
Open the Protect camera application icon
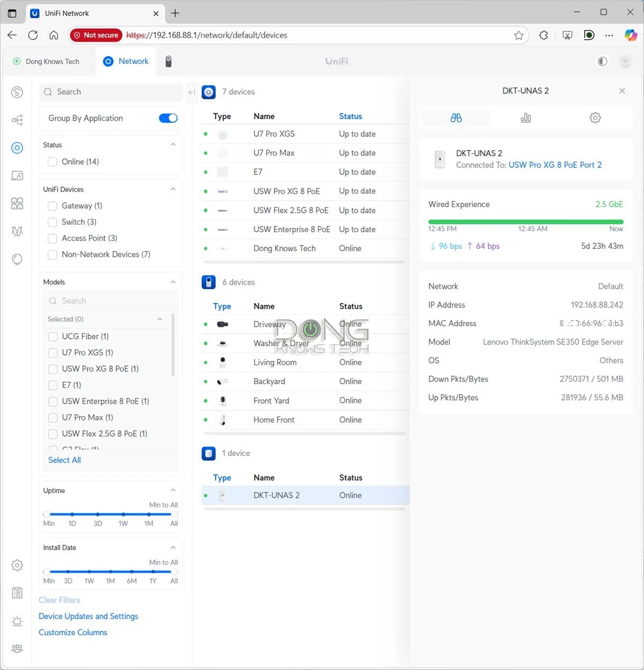169,61
